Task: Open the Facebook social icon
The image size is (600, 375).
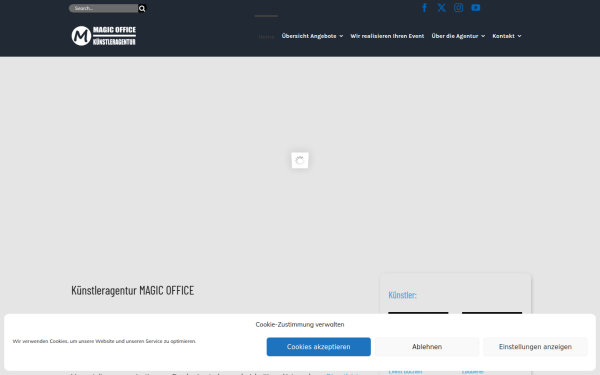Action: coord(424,8)
